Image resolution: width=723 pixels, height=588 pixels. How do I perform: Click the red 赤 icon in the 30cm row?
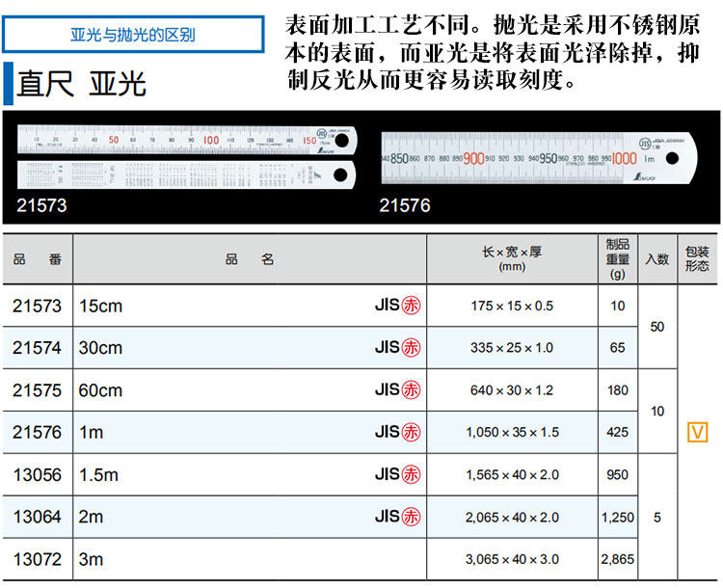click(411, 347)
